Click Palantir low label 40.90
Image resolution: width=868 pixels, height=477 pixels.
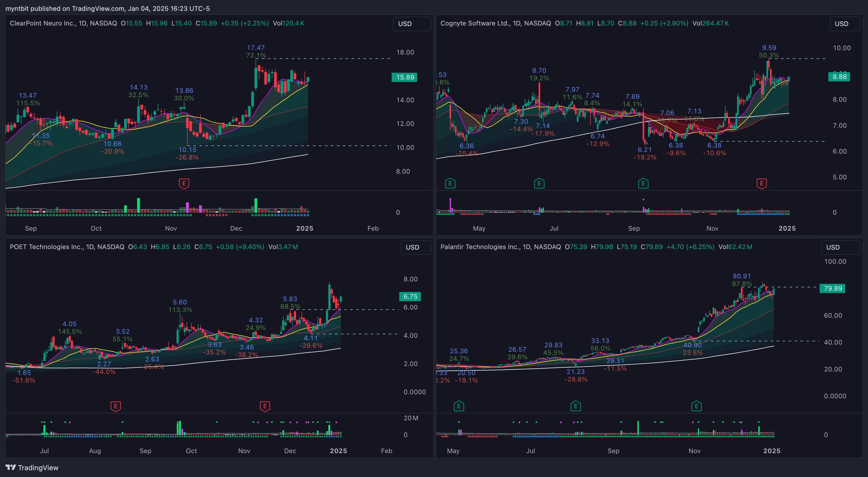[693, 345]
